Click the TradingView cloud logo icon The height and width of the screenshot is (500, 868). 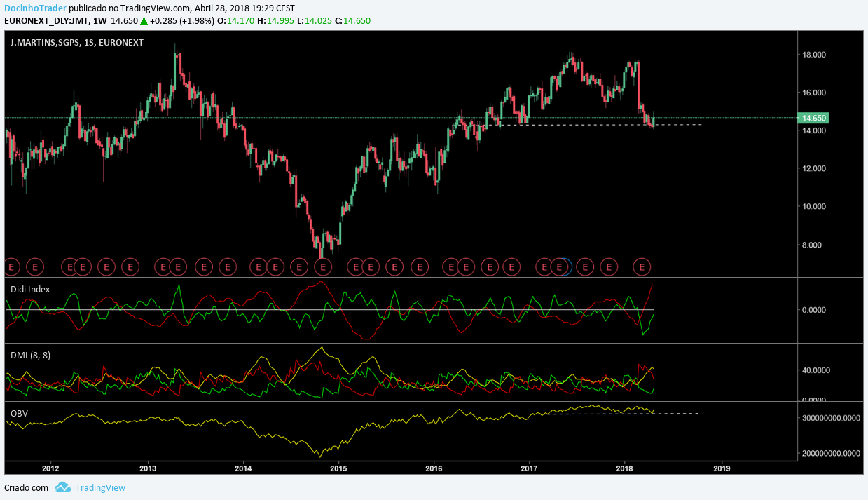click(62, 487)
